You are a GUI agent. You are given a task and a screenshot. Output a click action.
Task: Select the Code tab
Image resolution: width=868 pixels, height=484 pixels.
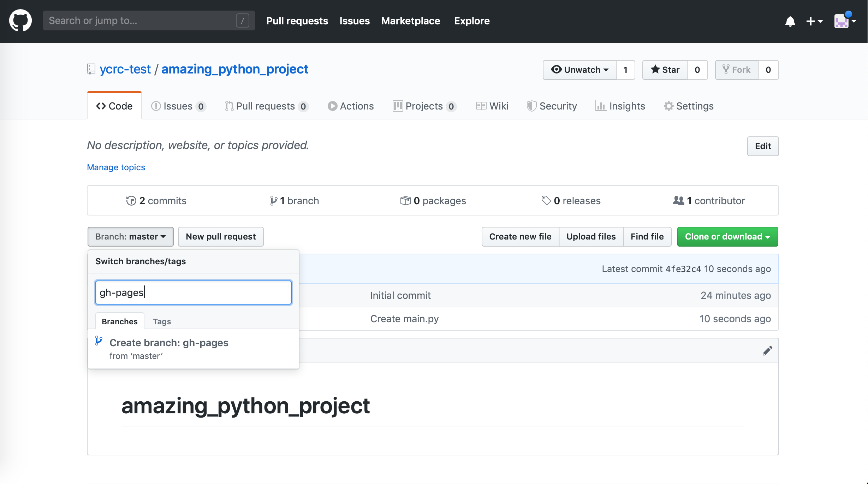coord(114,106)
